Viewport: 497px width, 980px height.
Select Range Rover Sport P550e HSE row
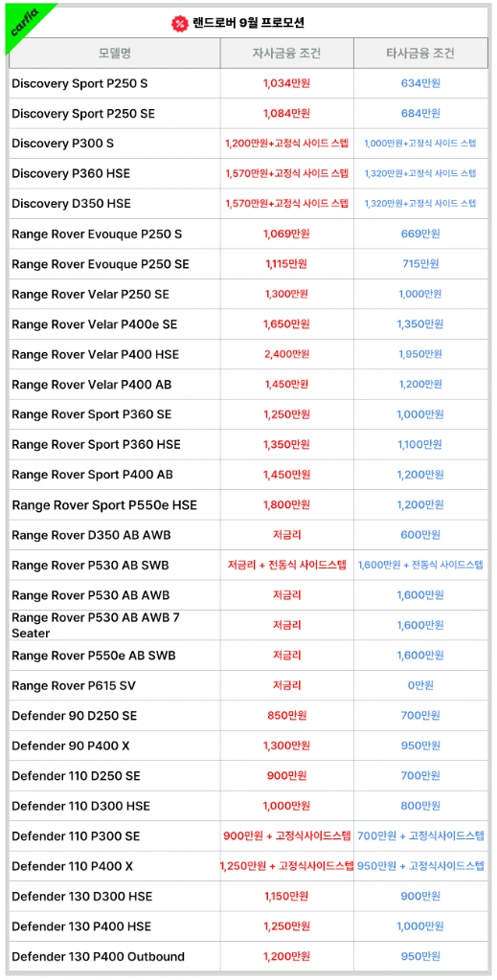(248, 505)
